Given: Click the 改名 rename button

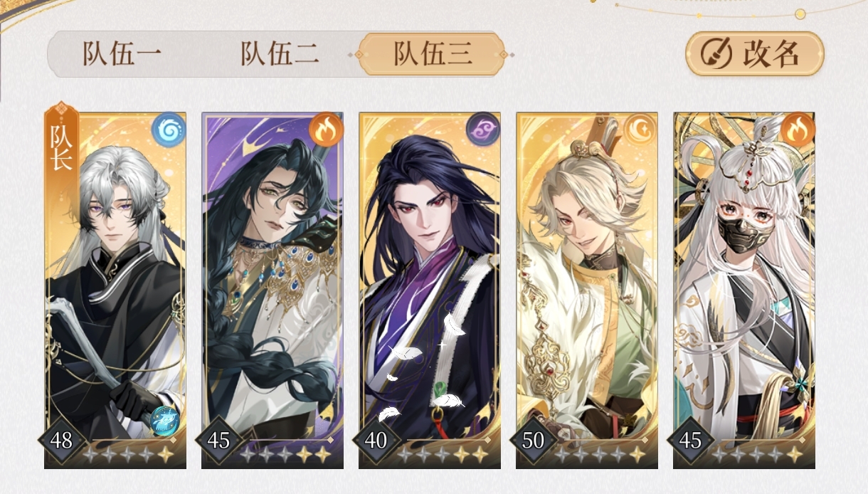Looking at the screenshot, I should pyautogui.click(x=755, y=53).
